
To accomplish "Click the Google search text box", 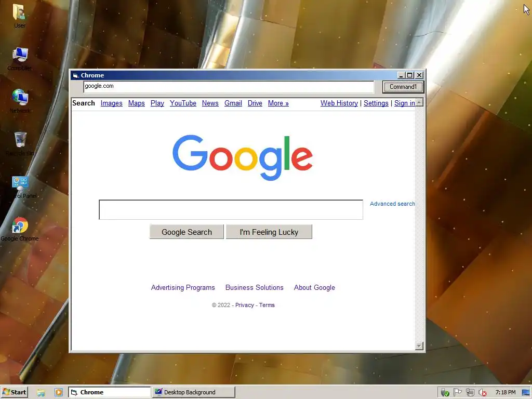I will tap(231, 210).
